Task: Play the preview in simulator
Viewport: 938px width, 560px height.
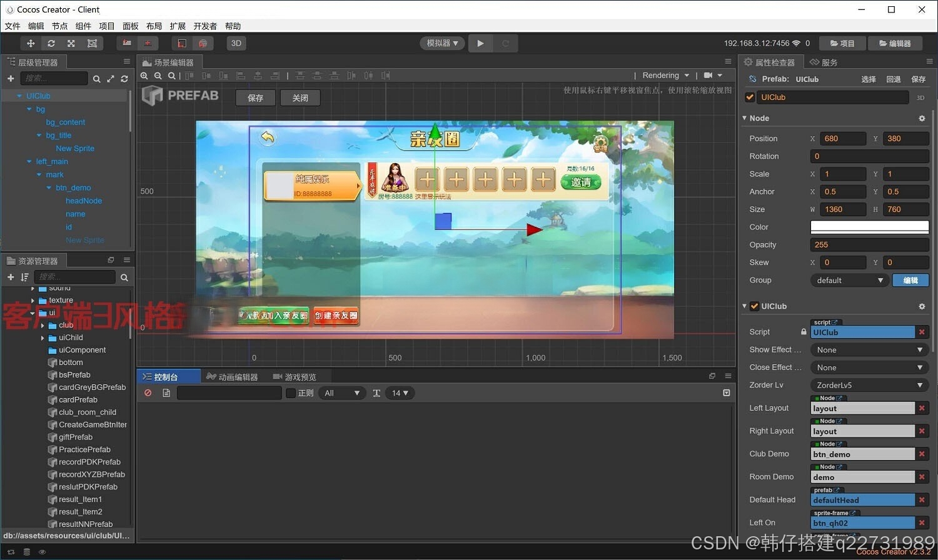Action: 480,43
